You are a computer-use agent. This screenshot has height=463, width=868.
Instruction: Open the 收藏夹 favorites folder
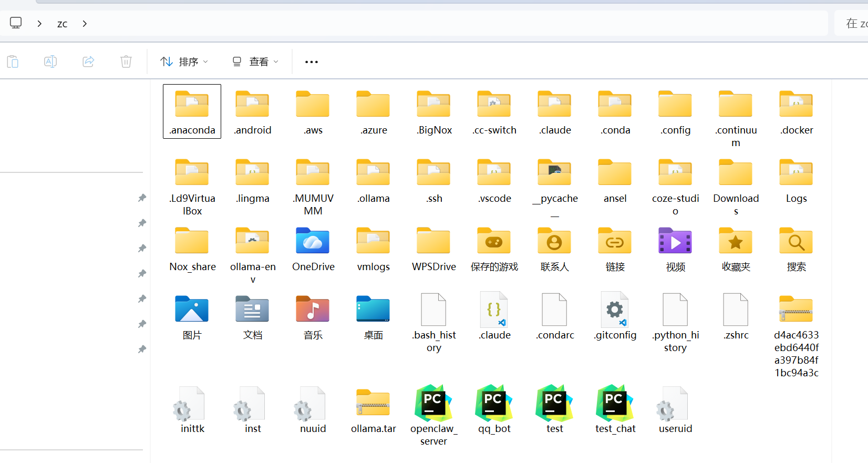tap(736, 248)
